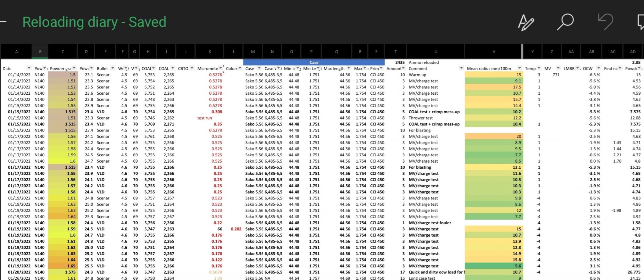The height and width of the screenshot is (280, 644).
Task: Select the Long case test comment cell
Action: pyautogui.click(x=436, y=278)
